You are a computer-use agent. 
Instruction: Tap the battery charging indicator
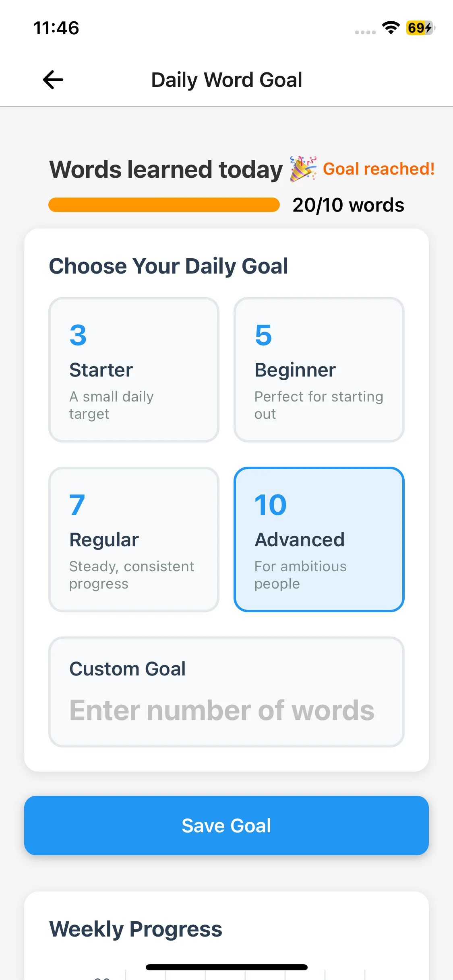coord(420,28)
